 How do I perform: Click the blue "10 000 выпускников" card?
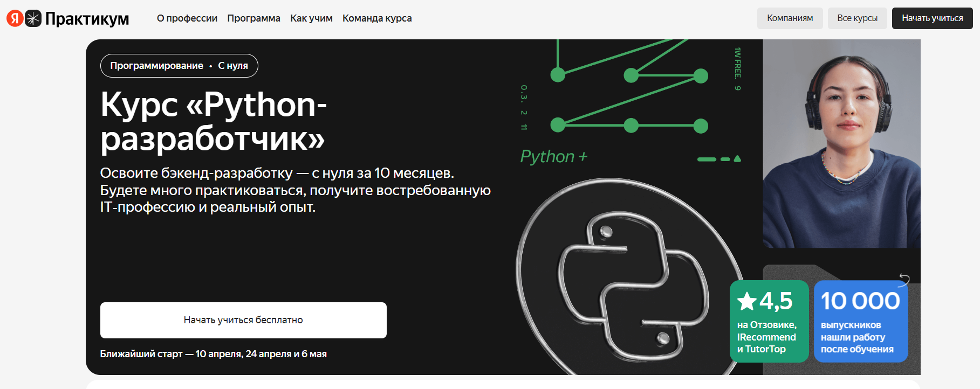[x=861, y=321]
